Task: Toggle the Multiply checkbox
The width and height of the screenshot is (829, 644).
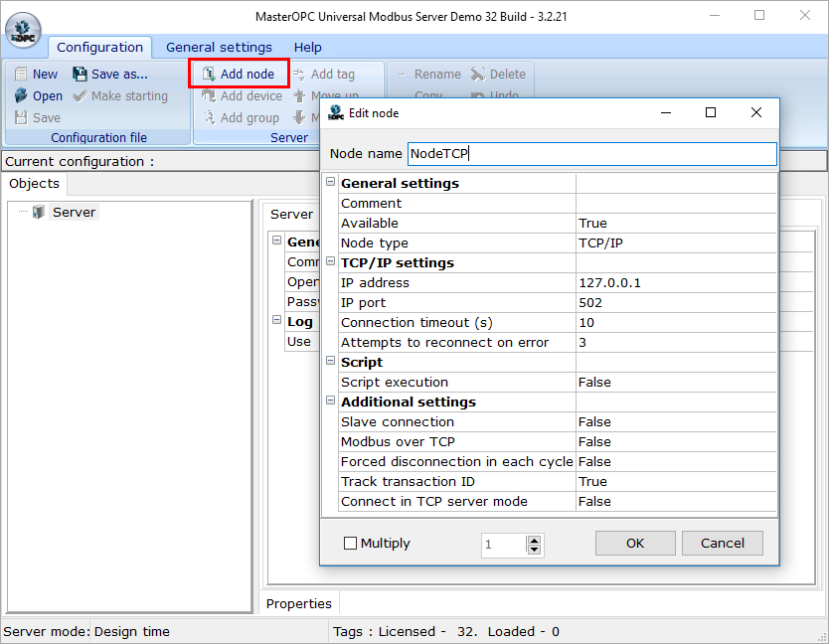Action: [x=350, y=543]
